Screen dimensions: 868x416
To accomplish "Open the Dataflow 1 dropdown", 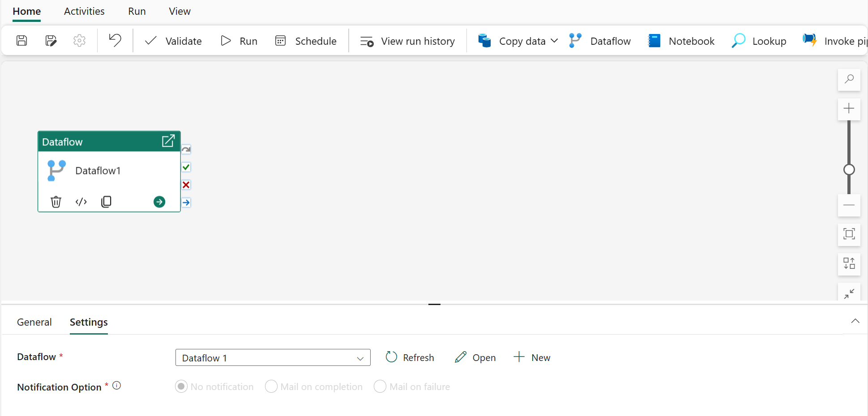I will click(x=273, y=357).
